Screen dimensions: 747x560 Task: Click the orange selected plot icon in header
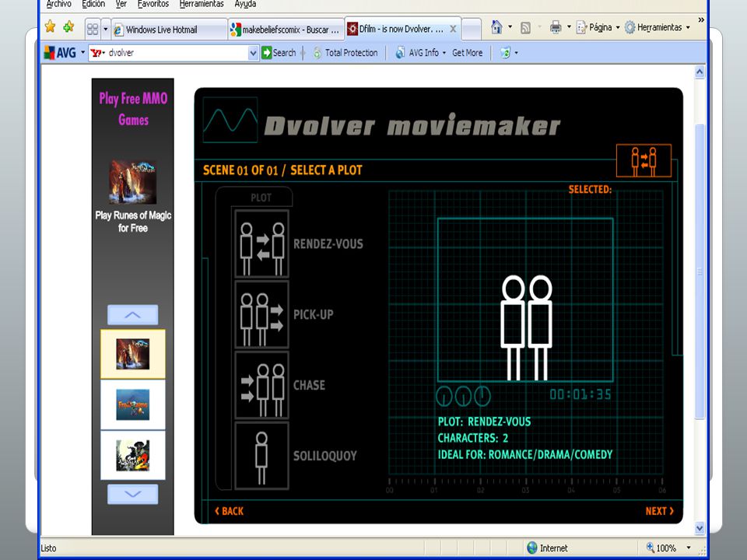pos(644,161)
